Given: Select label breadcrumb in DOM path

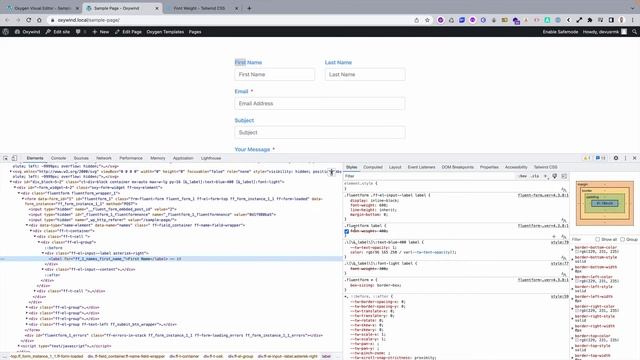Looking at the screenshot, I should pos(326,356).
